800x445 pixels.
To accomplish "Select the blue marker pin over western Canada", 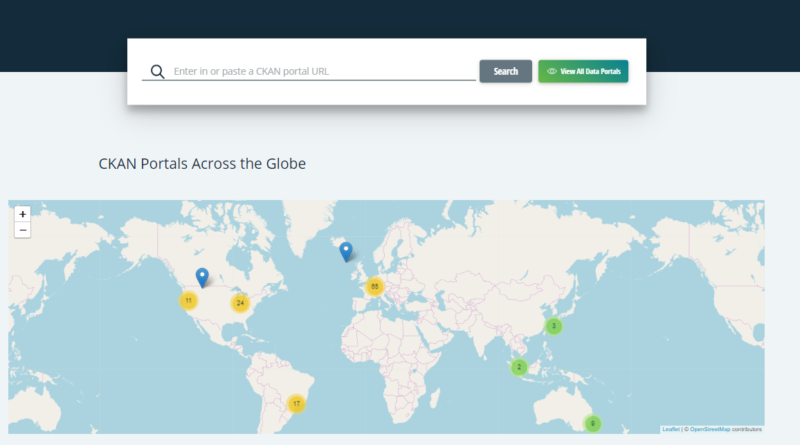I will click(x=203, y=278).
